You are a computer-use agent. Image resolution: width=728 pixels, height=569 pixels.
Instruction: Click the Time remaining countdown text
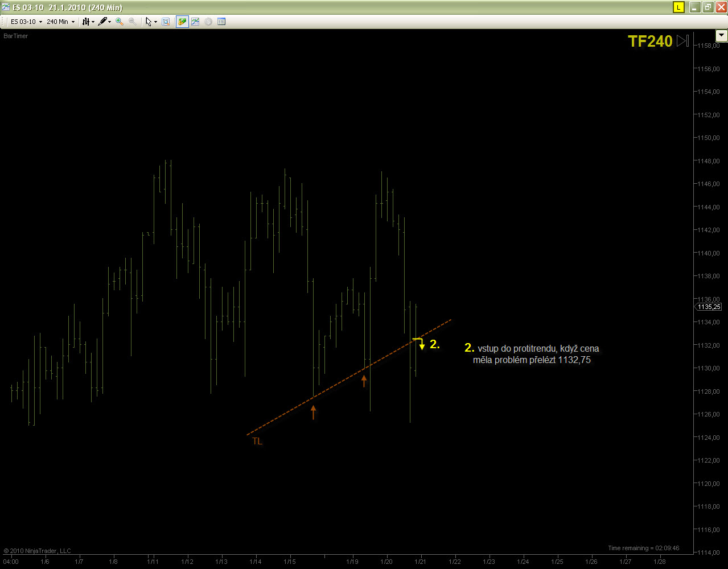pyautogui.click(x=643, y=548)
